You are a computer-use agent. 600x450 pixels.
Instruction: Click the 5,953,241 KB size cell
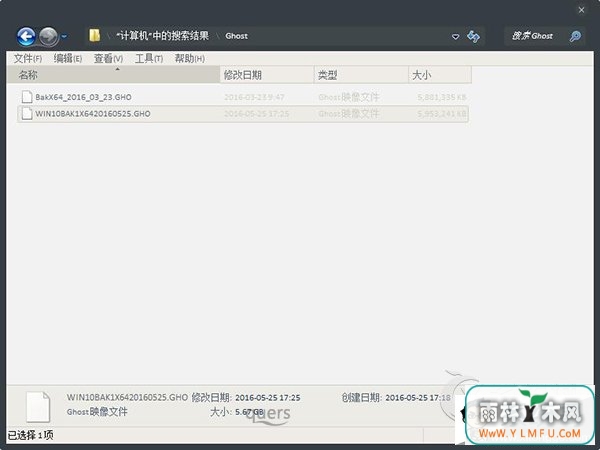(x=442, y=114)
